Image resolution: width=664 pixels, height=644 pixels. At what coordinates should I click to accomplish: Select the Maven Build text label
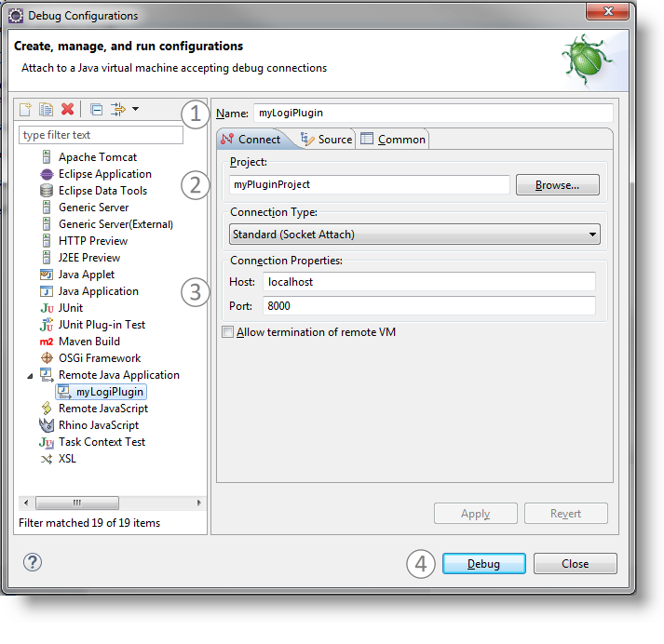pyautogui.click(x=89, y=342)
